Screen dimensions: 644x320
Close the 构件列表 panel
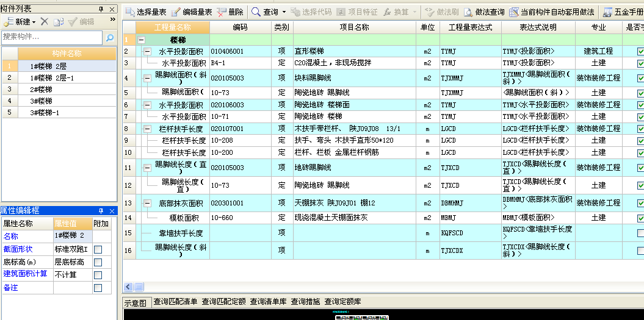pyautogui.click(x=112, y=9)
